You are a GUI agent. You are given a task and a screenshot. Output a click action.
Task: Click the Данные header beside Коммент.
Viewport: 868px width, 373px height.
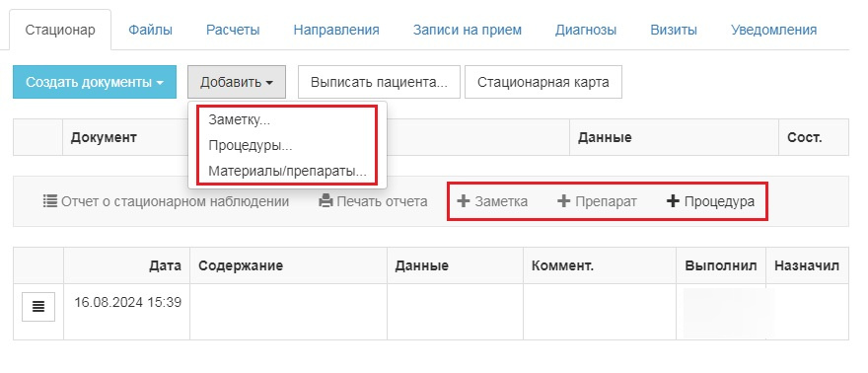tap(455, 265)
